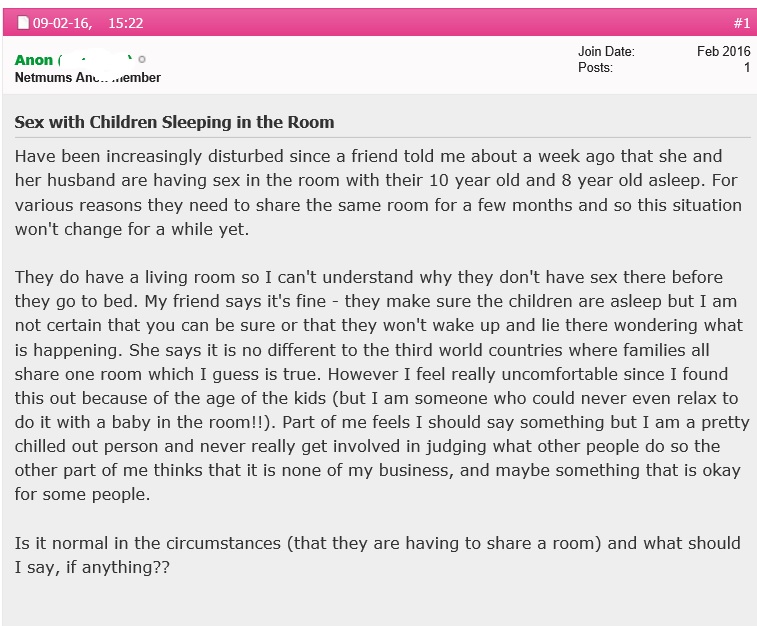Click the final question starting "Is it normal"
Image resolution: width=757 pixels, height=626 pixels.
pyautogui.click(x=378, y=555)
